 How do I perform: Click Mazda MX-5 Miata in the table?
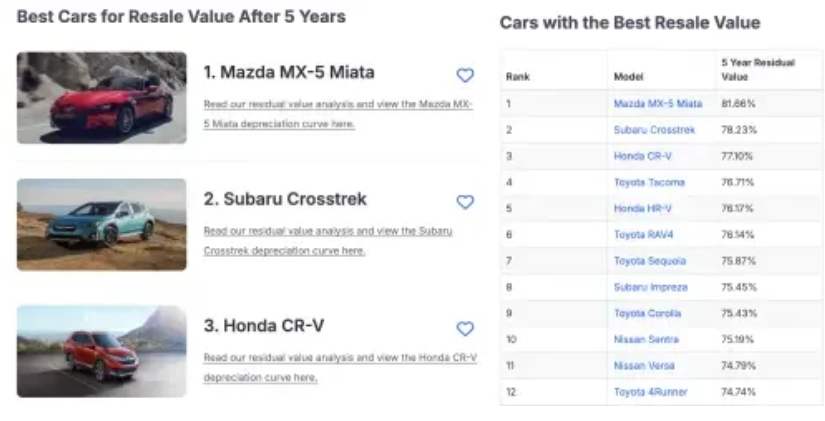pos(657,104)
